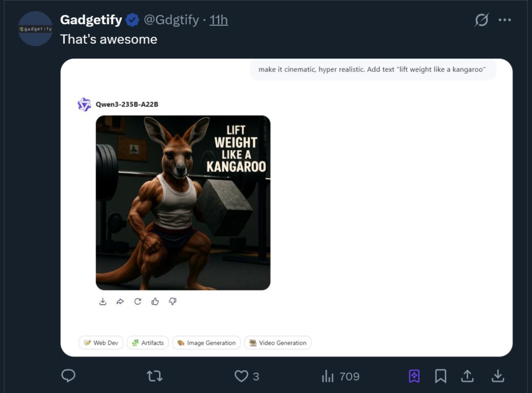Select the Web Dev tab
Image resolution: width=532 pixels, height=393 pixels.
tap(101, 343)
